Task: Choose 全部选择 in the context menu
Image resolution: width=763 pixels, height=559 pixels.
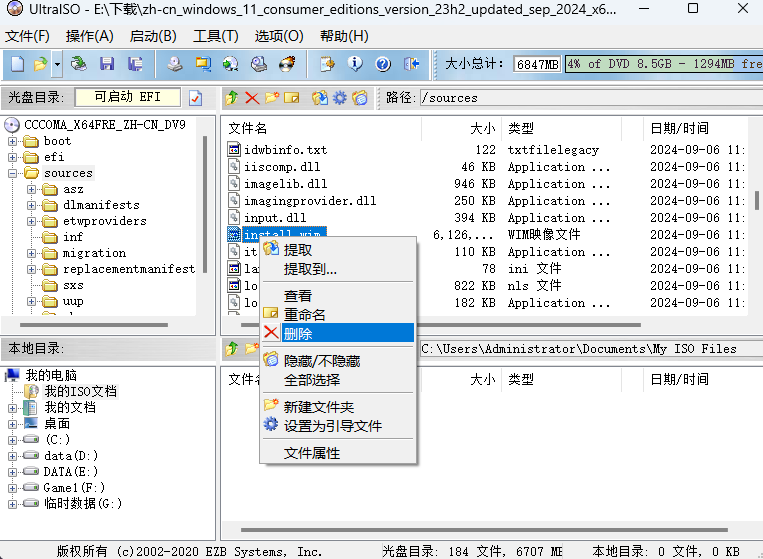Action: click(338, 380)
